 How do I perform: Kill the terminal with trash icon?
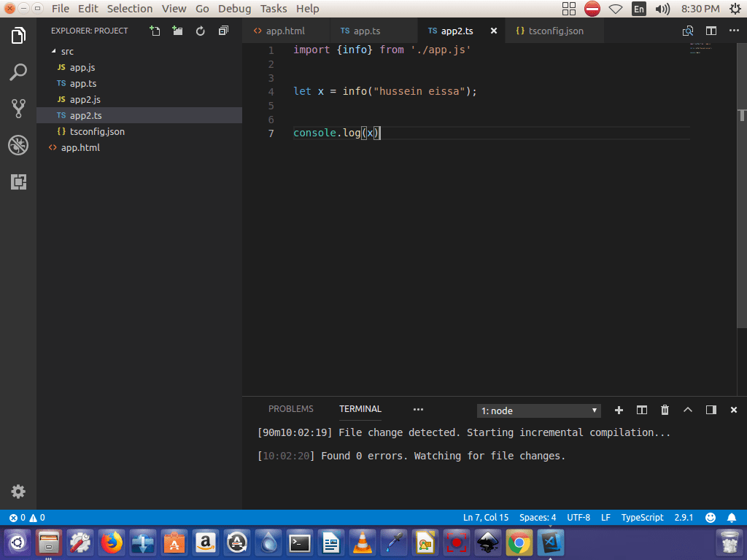tap(665, 410)
